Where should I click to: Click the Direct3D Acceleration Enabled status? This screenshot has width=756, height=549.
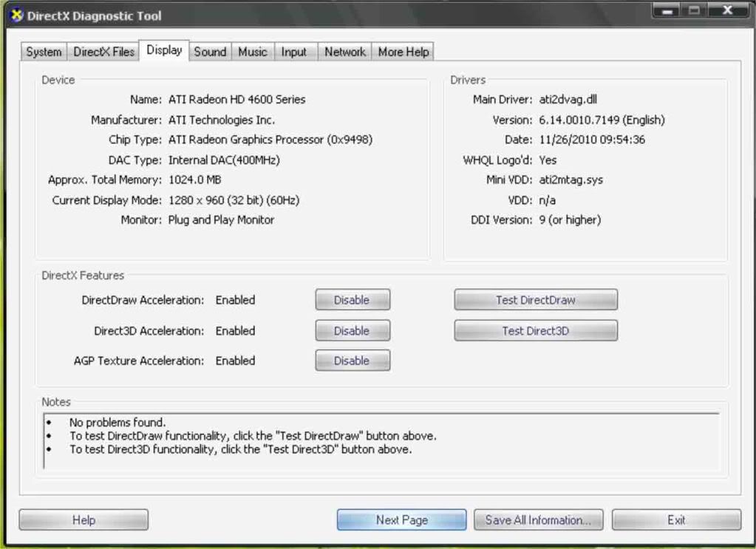[235, 330]
